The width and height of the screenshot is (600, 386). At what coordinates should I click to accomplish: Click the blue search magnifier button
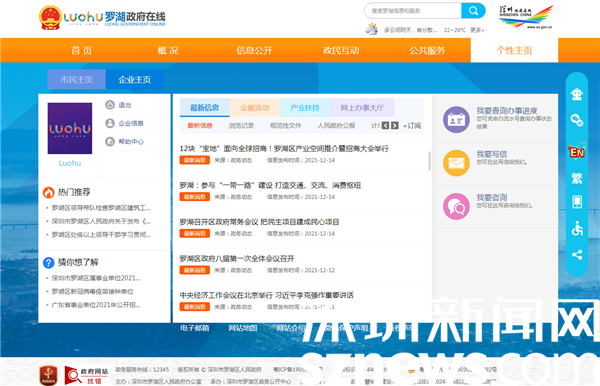tap(473, 11)
